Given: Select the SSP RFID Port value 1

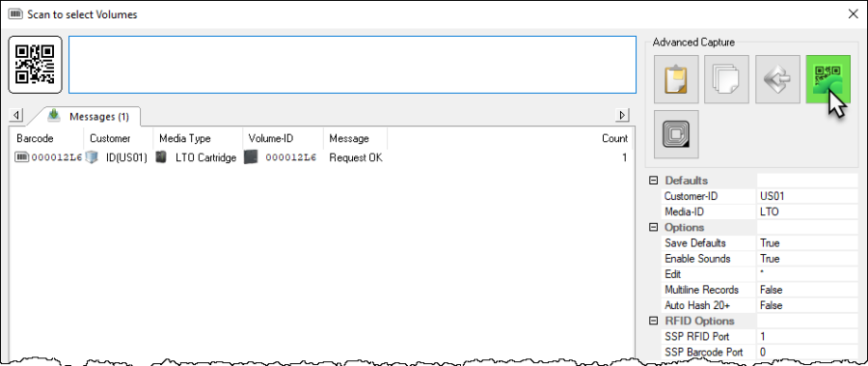Looking at the screenshot, I should [x=807, y=337].
